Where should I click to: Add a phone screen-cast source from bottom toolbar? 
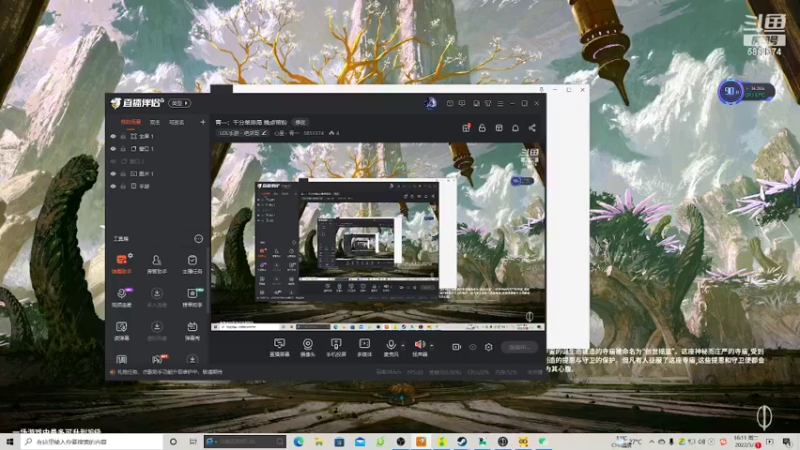(336, 347)
